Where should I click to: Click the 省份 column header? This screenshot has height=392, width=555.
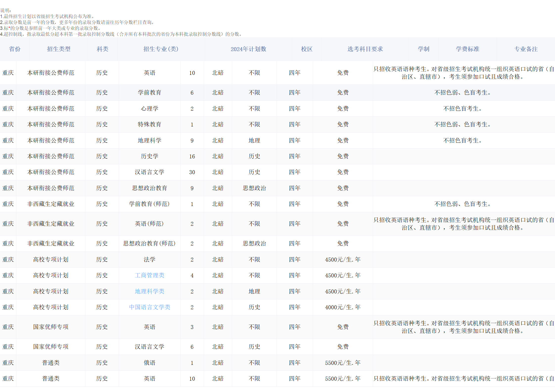[x=15, y=49]
